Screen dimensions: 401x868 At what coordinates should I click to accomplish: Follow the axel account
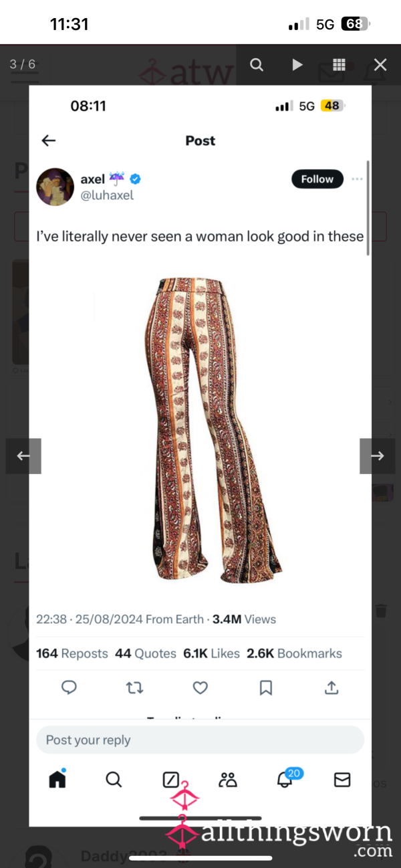click(317, 179)
